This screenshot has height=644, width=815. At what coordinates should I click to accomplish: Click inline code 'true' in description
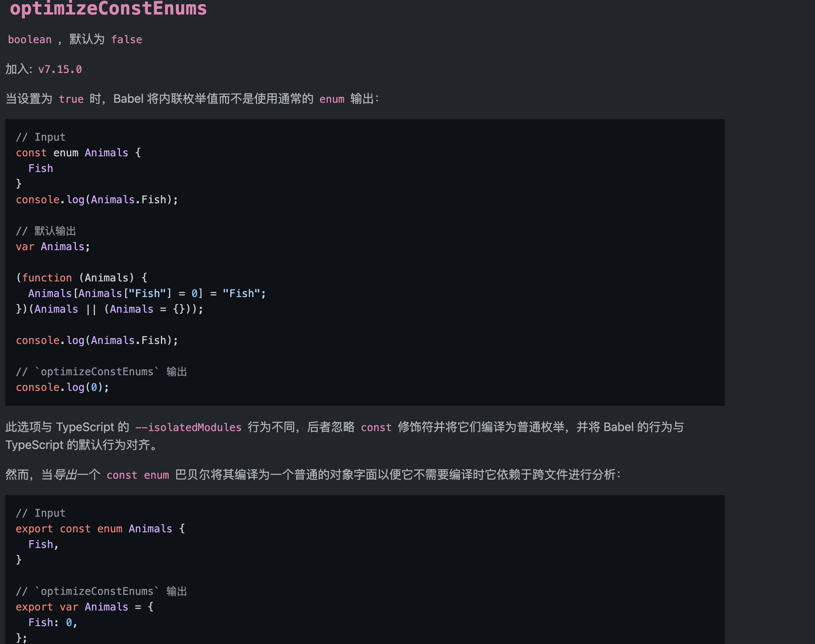tap(71, 99)
